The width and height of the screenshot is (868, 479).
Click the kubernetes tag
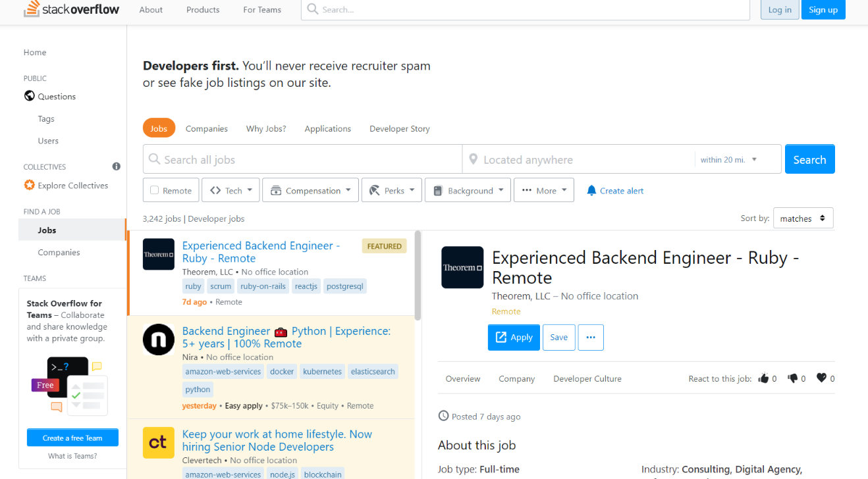tap(323, 372)
